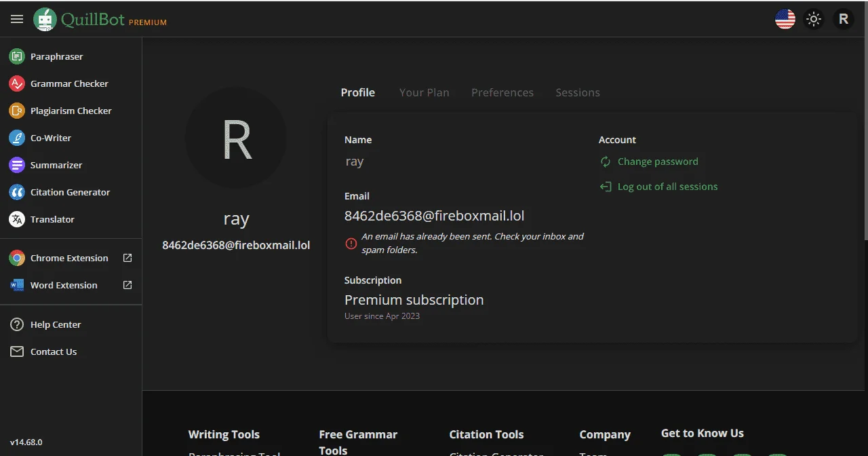The image size is (868, 456).
Task: Click the Premium subscription text
Action: click(414, 300)
